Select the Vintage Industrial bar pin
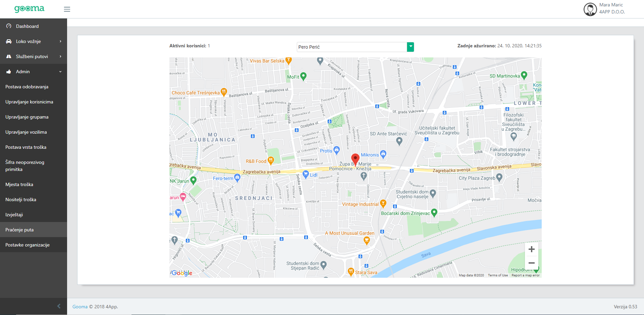The width and height of the screenshot is (644, 315). point(383,204)
